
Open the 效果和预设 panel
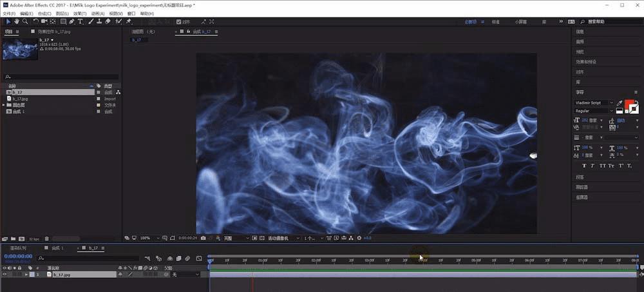(585, 62)
